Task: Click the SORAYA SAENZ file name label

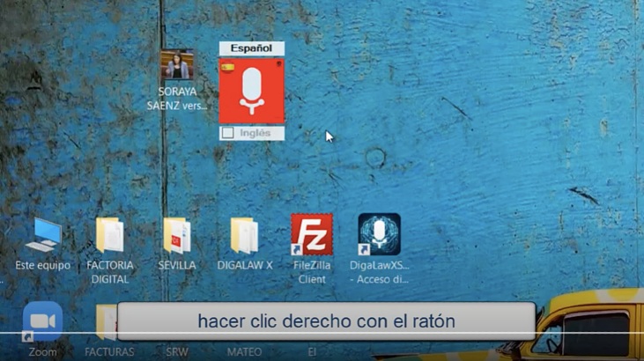Action: pyautogui.click(x=177, y=99)
